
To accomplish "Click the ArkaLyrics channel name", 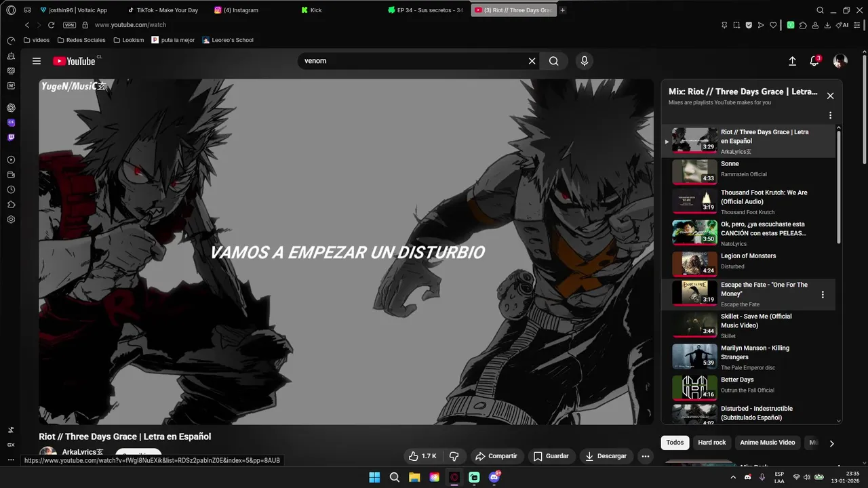I will point(83,452).
